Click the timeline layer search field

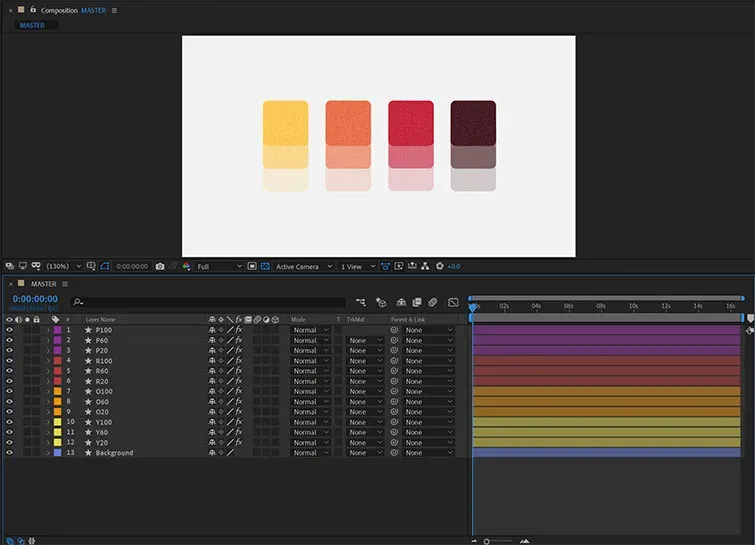point(208,302)
